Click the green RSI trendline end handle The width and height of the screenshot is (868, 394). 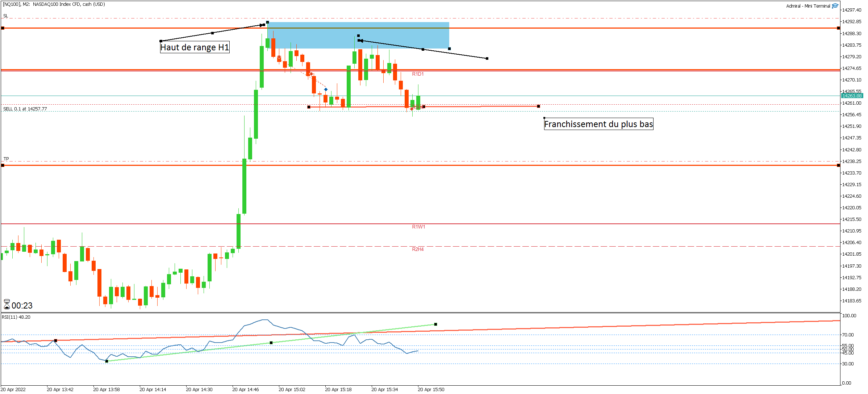point(435,324)
